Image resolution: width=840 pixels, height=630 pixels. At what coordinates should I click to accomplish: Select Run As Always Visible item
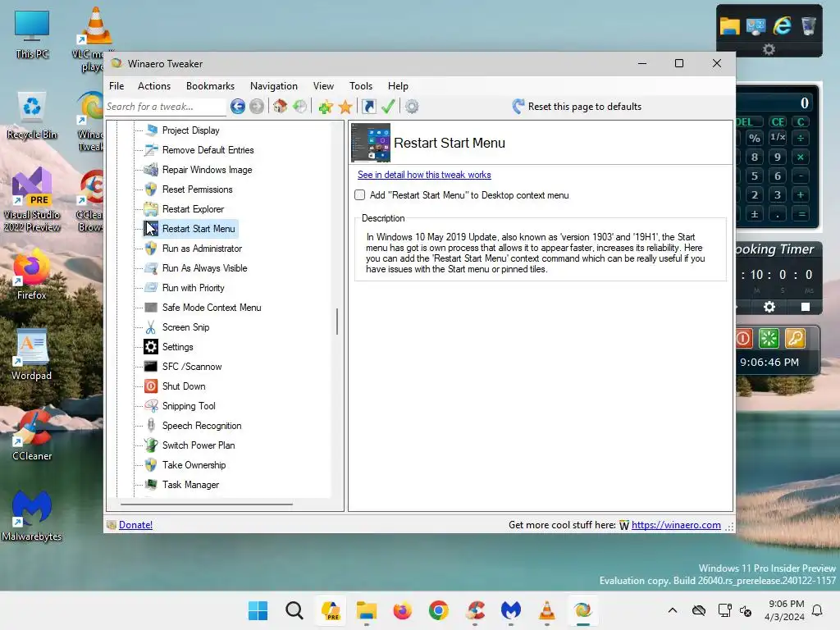(204, 268)
